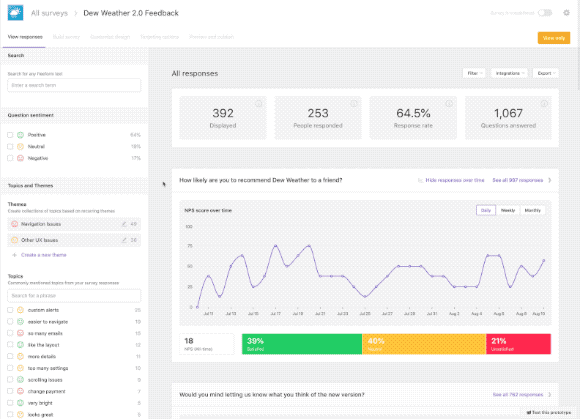Click Hide responses over time link

click(x=455, y=180)
